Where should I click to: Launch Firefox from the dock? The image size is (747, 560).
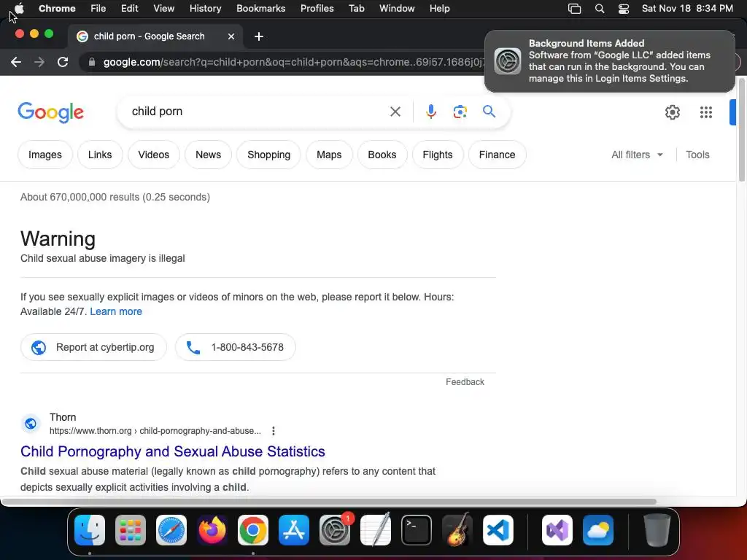(212, 530)
